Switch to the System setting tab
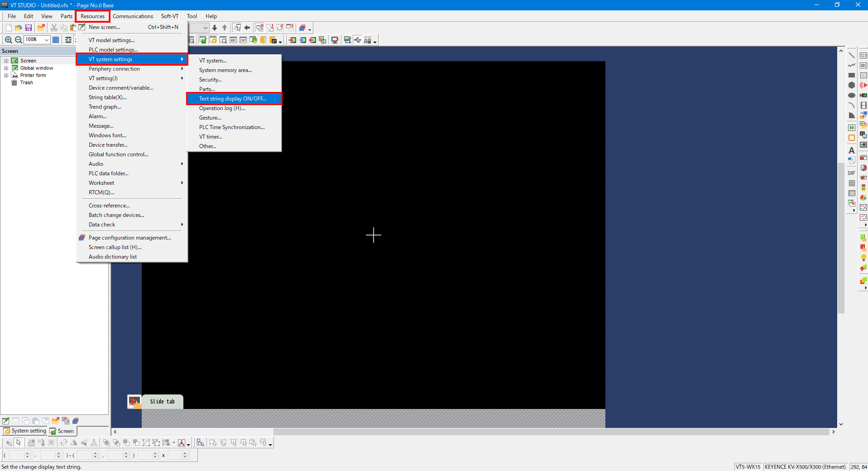The height and width of the screenshot is (471, 868). pos(25,431)
